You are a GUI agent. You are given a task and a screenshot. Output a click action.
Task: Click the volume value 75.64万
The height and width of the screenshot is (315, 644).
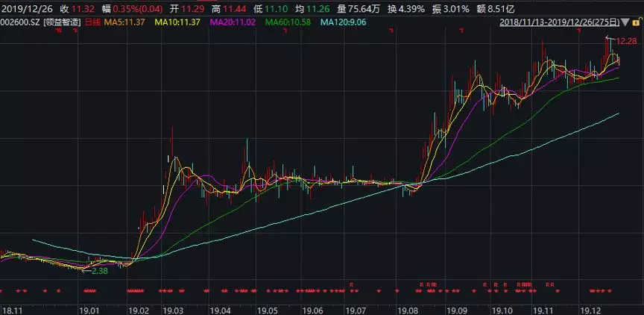click(x=364, y=8)
